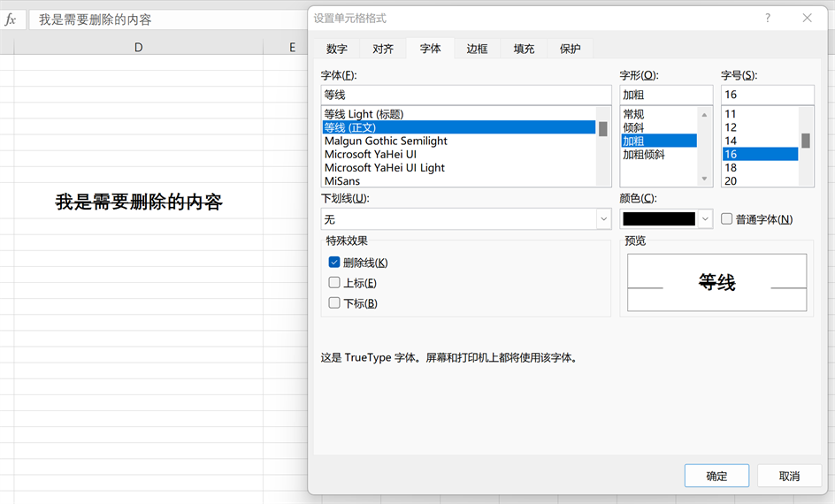Go to the 填充 fill tab
835x504 pixels.
[x=524, y=50]
